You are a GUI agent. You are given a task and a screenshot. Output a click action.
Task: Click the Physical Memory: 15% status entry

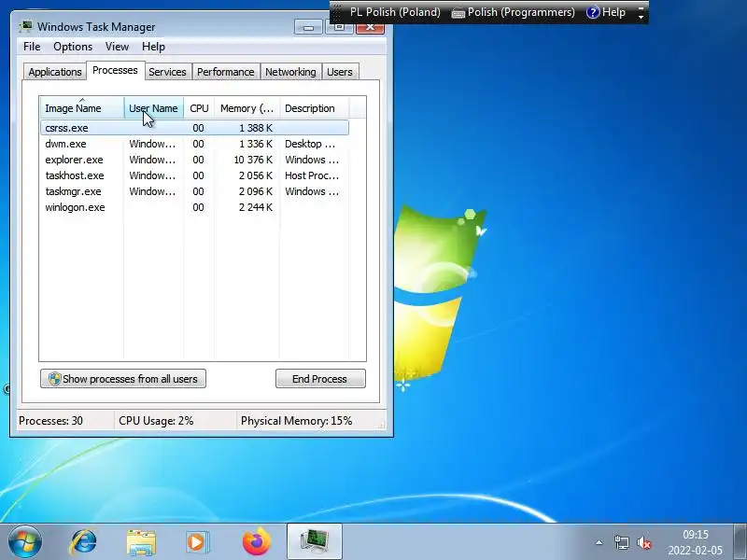click(x=296, y=421)
